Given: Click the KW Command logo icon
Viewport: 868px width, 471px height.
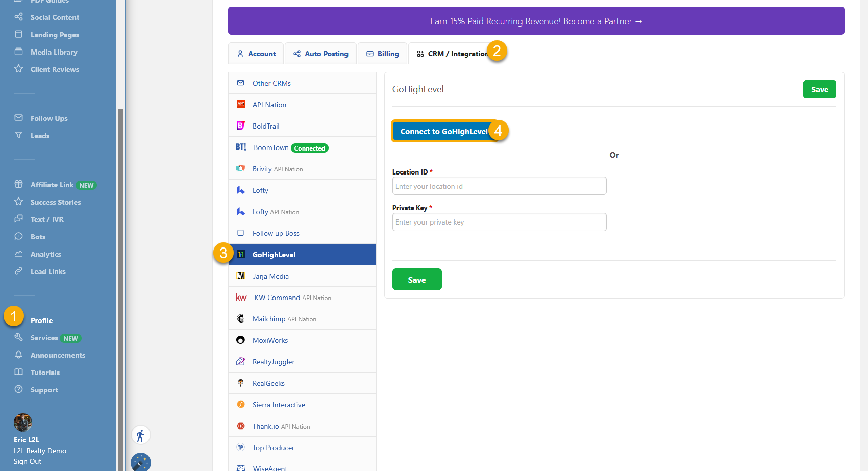Looking at the screenshot, I should (241, 298).
